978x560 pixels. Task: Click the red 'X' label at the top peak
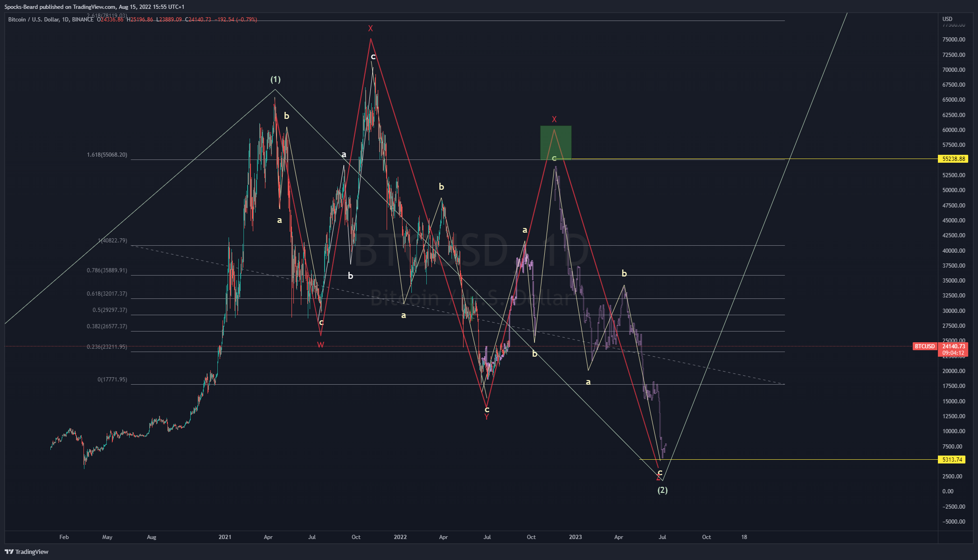point(370,28)
